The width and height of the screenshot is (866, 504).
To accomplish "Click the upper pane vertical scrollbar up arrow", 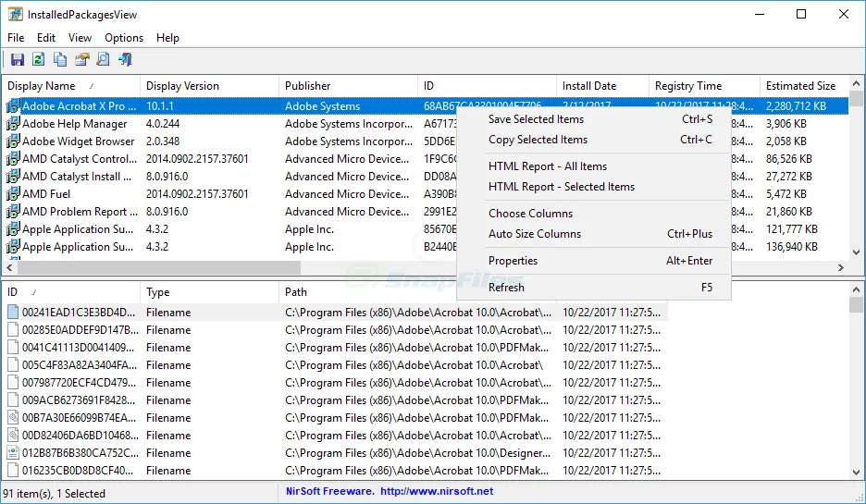I will tap(856, 83).
